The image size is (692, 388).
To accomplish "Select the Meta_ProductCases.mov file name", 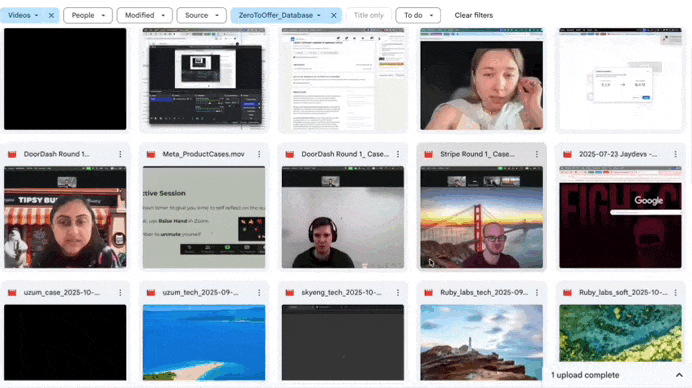I will coord(203,154).
